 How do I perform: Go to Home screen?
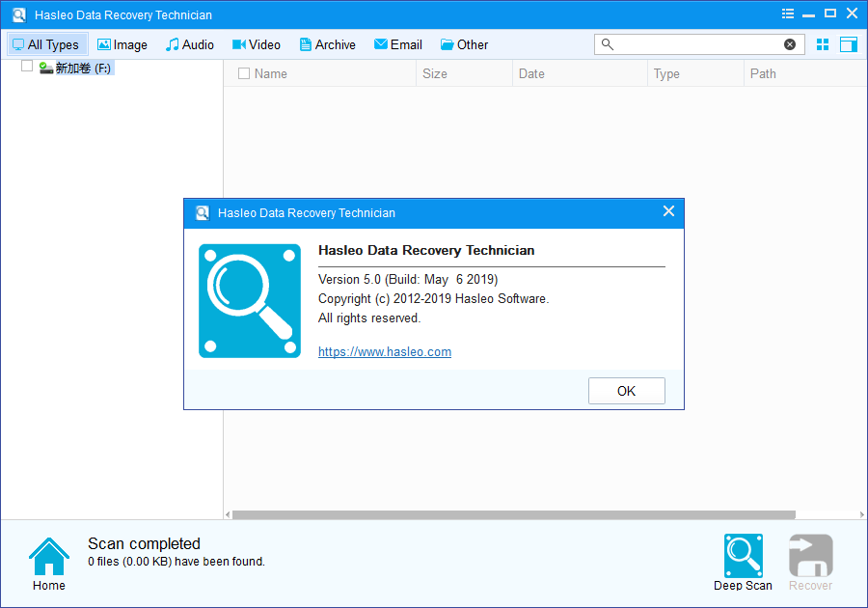pyautogui.click(x=49, y=564)
